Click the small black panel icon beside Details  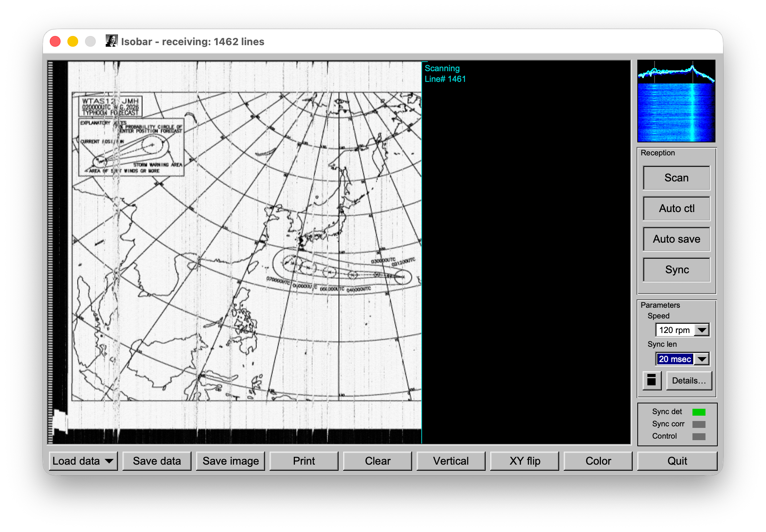[x=651, y=380]
